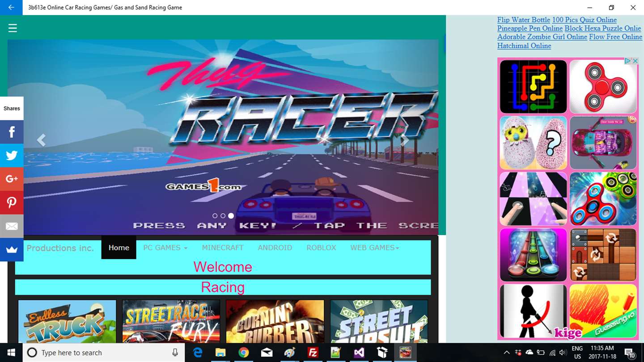644x362 pixels.
Task: Open the Streetrace Fury game thumbnail
Action: pyautogui.click(x=171, y=321)
